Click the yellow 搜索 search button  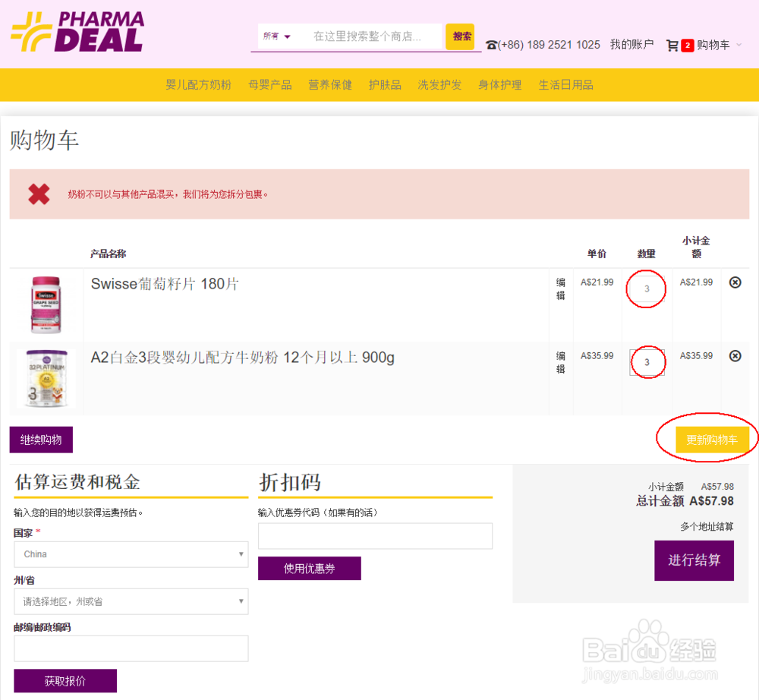pos(460,36)
